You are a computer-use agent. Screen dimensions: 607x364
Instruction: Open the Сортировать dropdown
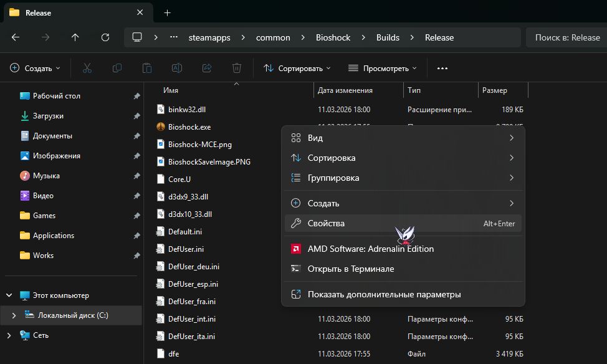297,68
